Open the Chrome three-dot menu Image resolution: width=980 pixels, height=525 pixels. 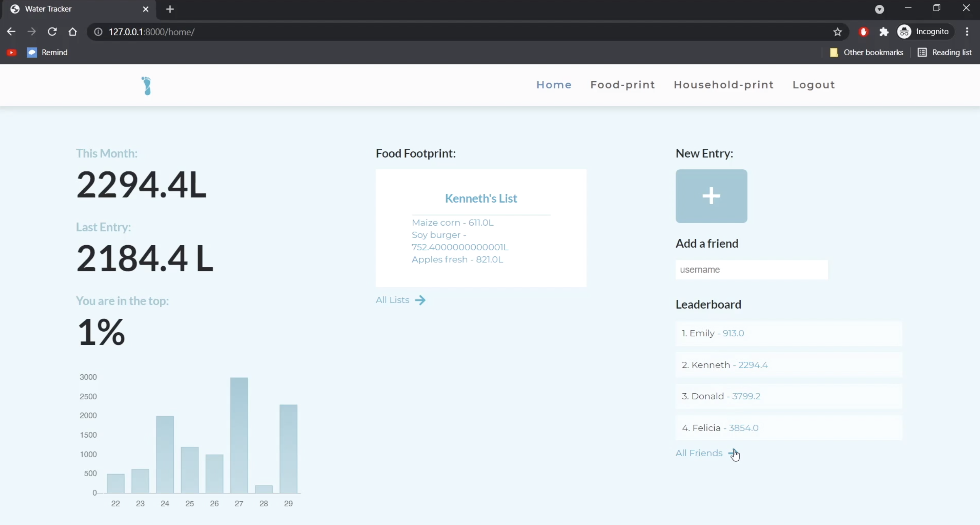point(967,32)
